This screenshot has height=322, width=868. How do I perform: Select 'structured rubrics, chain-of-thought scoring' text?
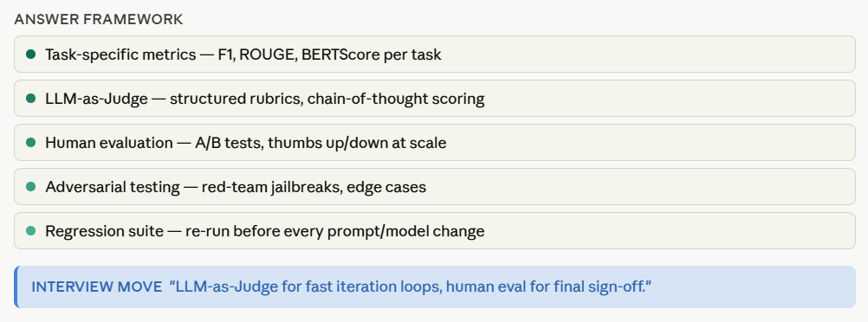pyautogui.click(x=327, y=99)
